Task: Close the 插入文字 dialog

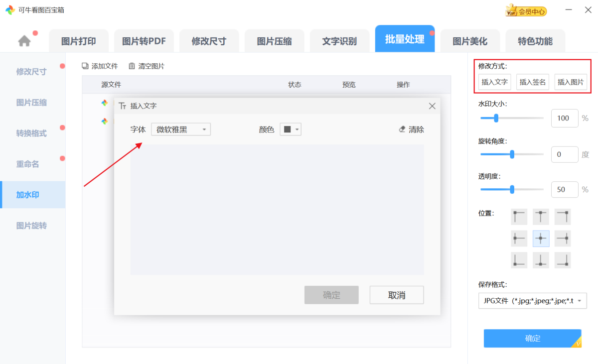Action: click(432, 106)
